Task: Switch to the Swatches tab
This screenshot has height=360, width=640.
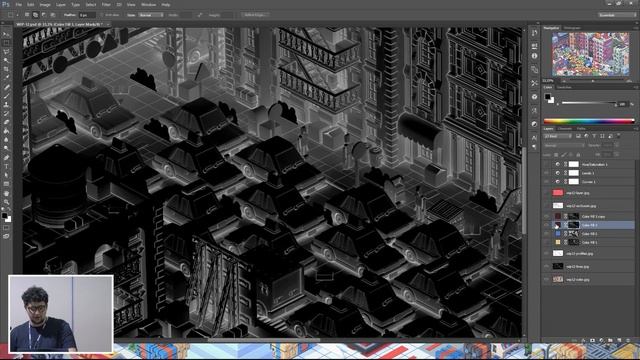Action: 564,87
